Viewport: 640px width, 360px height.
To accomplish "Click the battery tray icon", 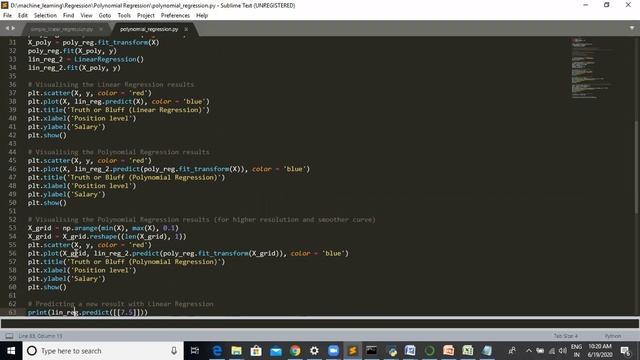I will [x=540, y=351].
